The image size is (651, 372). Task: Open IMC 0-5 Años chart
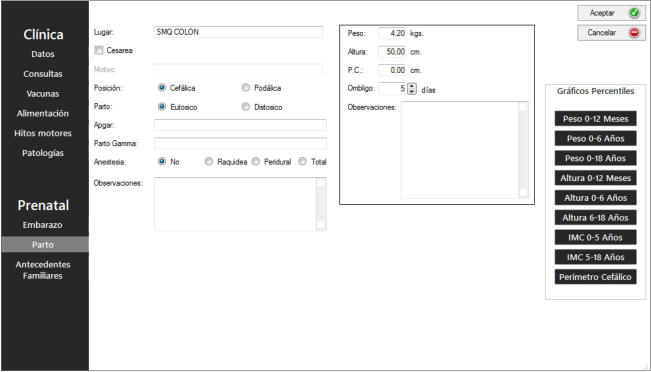(595, 237)
